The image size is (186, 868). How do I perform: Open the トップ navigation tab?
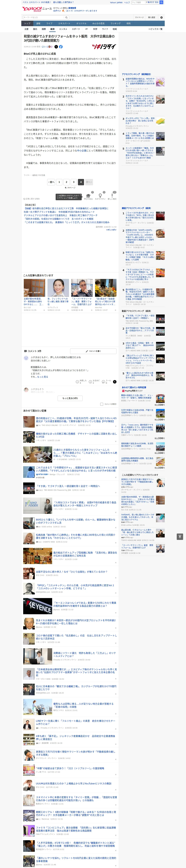point(27,24)
